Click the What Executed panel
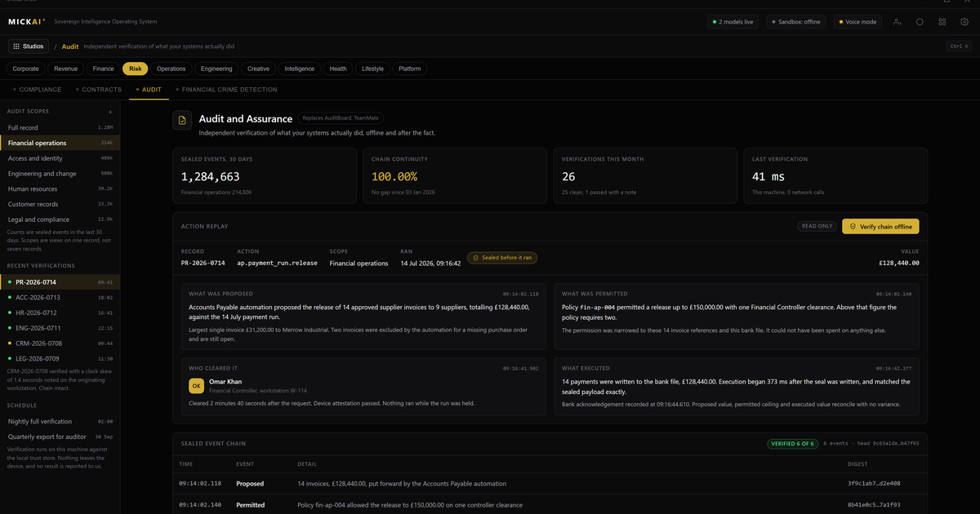The height and width of the screenshot is (514, 980). (x=736, y=387)
